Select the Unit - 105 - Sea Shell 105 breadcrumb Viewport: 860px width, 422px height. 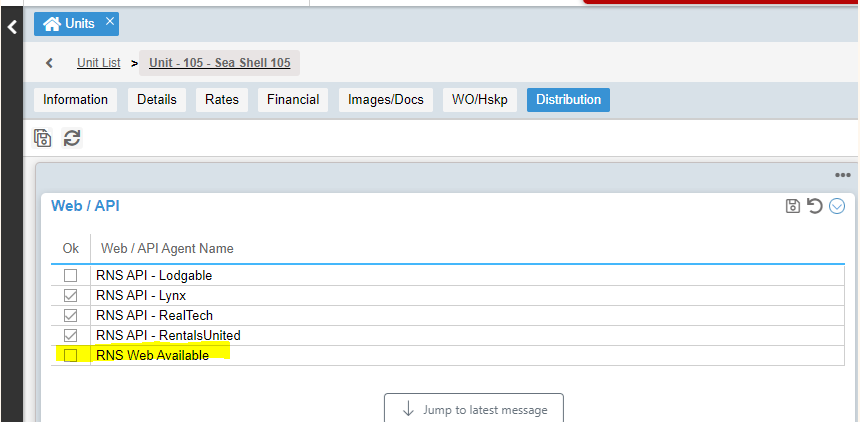pos(219,63)
